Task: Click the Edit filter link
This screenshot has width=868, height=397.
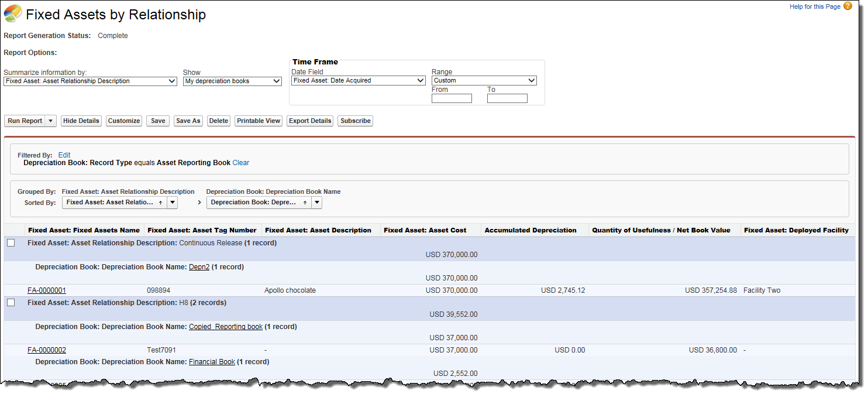Action: tap(64, 155)
